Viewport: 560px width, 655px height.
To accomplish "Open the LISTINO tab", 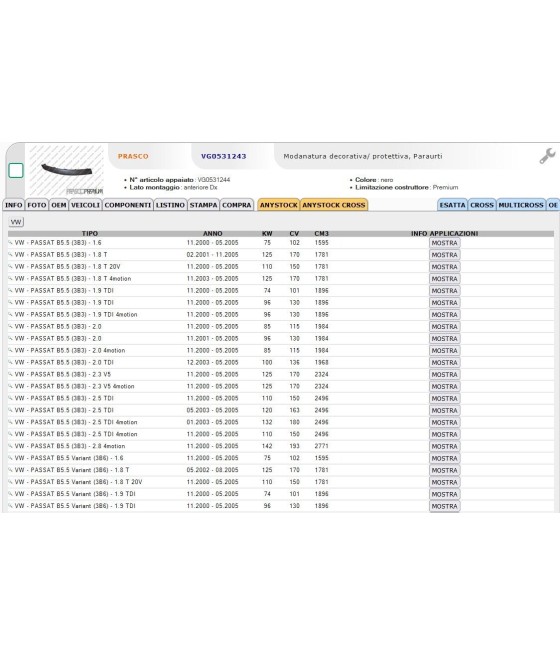I will coord(170,205).
